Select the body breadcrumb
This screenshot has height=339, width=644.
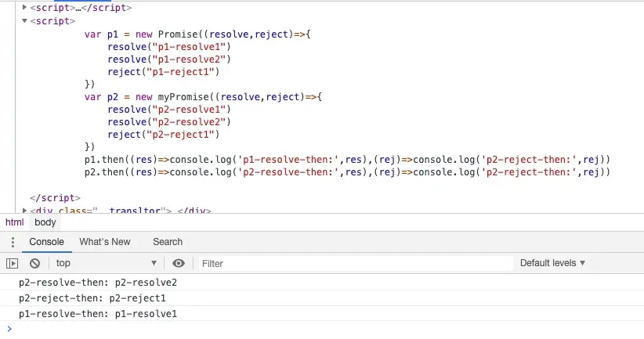(45, 222)
